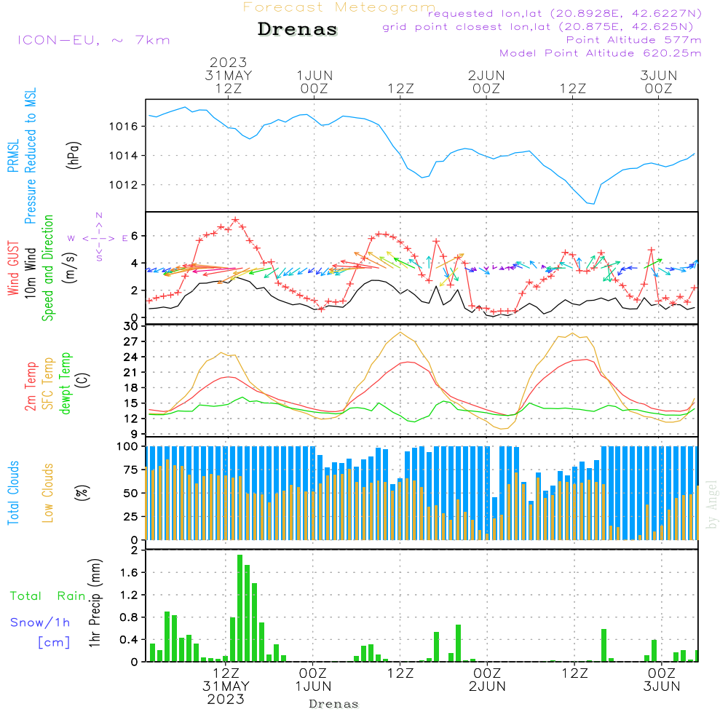The height and width of the screenshot is (728, 728).
Task: Click the green 'Total Rain' label
Action: point(48,596)
